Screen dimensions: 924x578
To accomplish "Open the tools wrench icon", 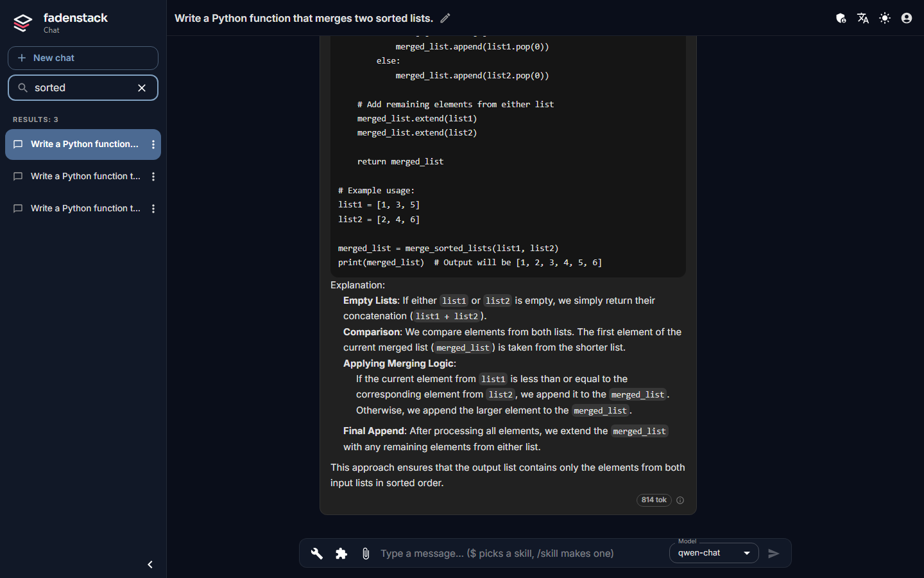I will 317,554.
